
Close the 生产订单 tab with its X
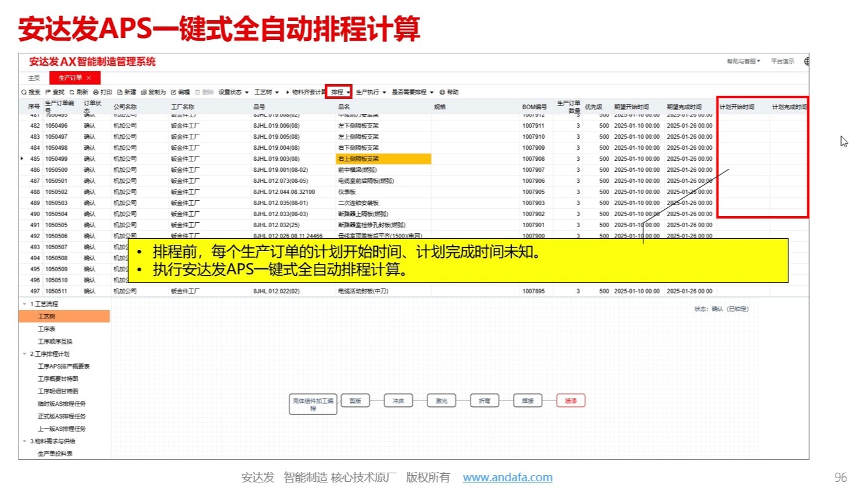pyautogui.click(x=89, y=78)
